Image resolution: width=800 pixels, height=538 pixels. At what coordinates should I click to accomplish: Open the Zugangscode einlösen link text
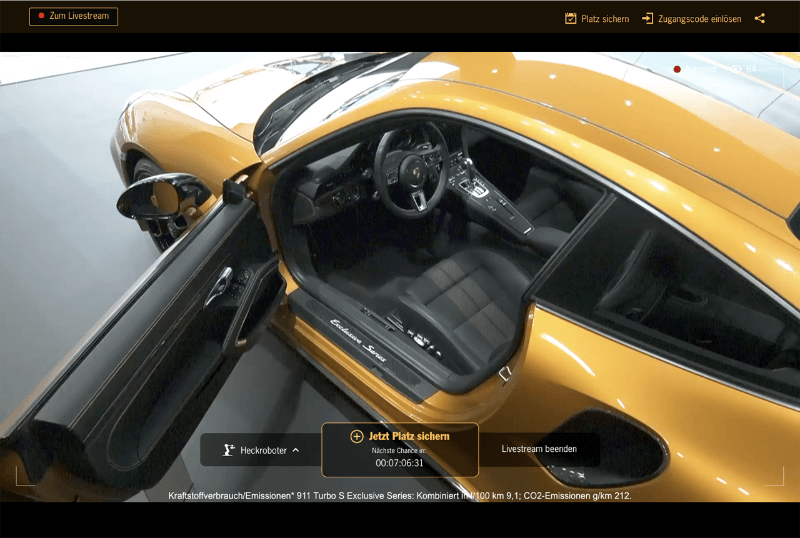(x=699, y=19)
